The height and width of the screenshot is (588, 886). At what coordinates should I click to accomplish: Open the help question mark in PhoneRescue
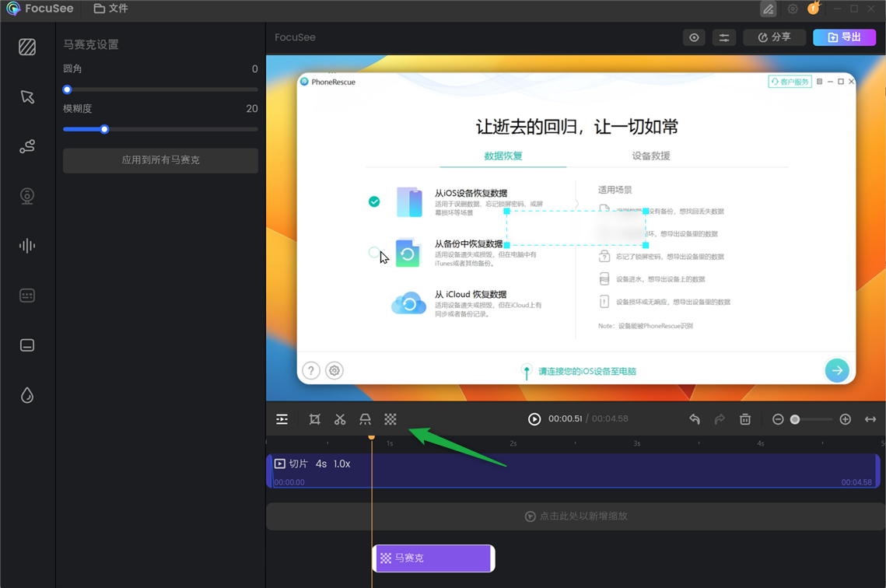[x=311, y=370]
